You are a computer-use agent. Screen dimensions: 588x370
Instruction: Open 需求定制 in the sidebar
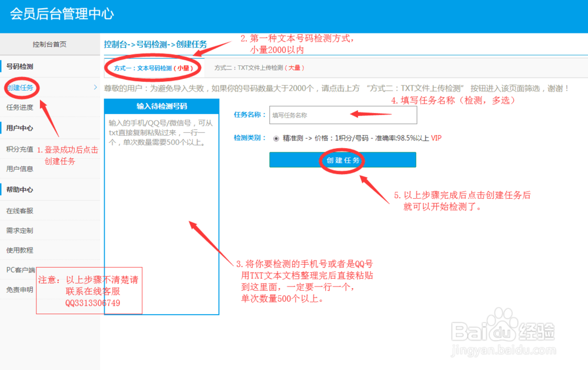tap(21, 231)
